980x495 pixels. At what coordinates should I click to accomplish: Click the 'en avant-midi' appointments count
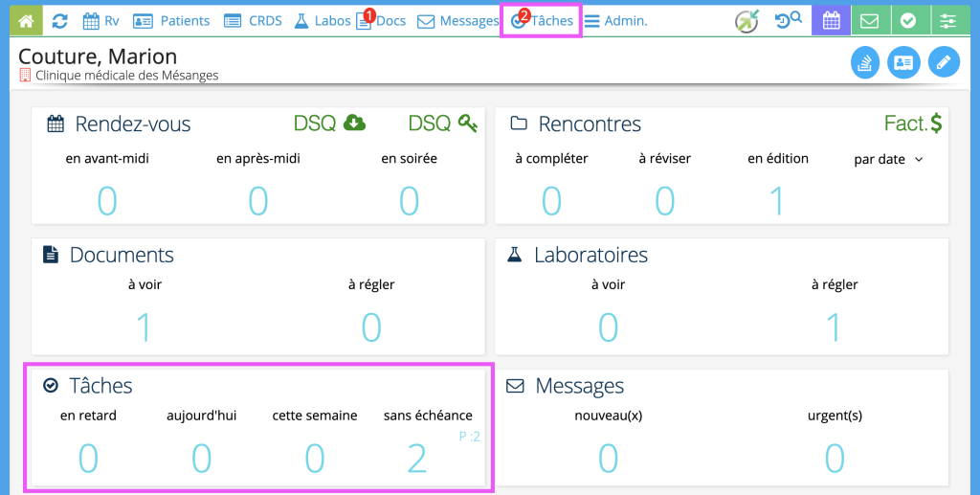coord(107,201)
